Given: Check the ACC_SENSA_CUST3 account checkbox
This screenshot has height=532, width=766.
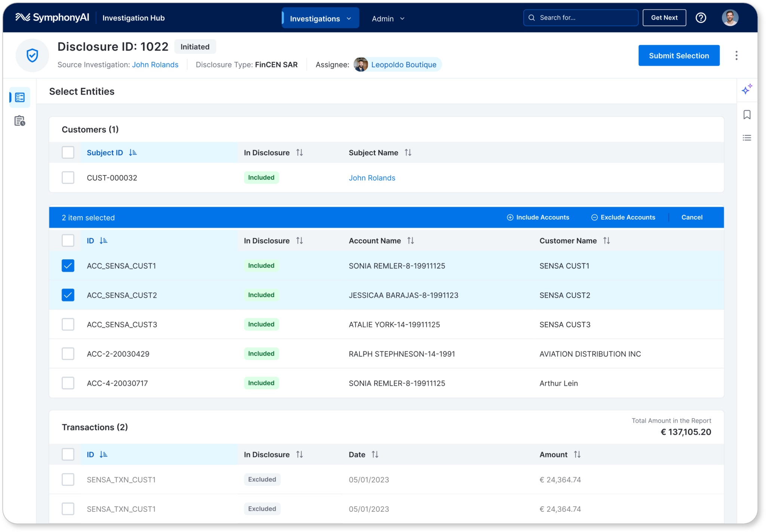Looking at the screenshot, I should 68,324.
